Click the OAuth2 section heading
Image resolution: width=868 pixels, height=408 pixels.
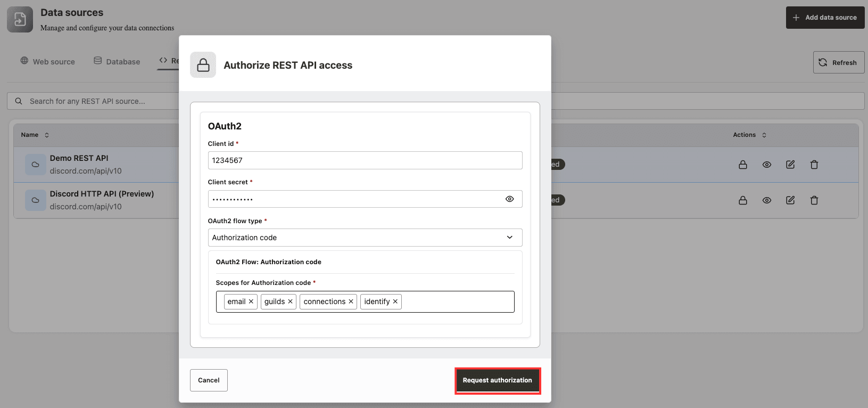(225, 126)
